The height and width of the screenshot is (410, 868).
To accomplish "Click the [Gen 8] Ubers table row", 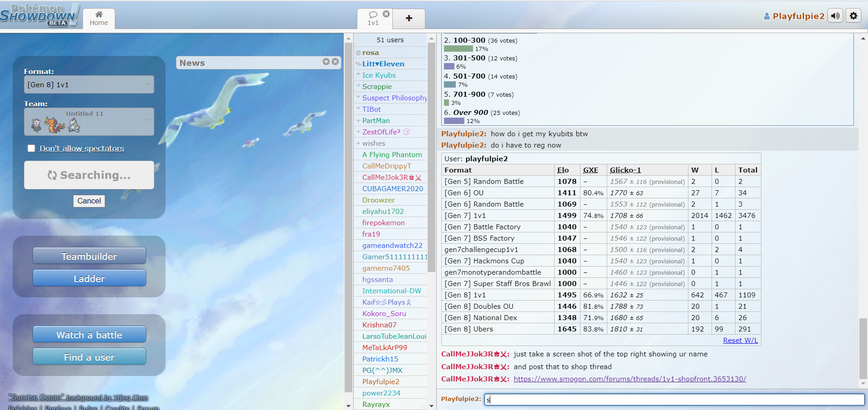I will tap(601, 329).
